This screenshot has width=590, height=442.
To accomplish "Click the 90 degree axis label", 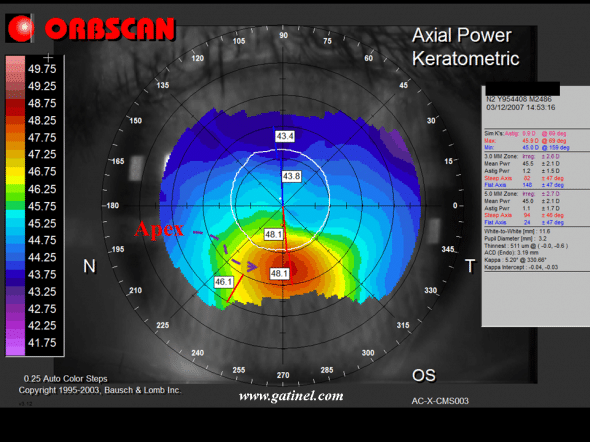I will coord(284,35).
